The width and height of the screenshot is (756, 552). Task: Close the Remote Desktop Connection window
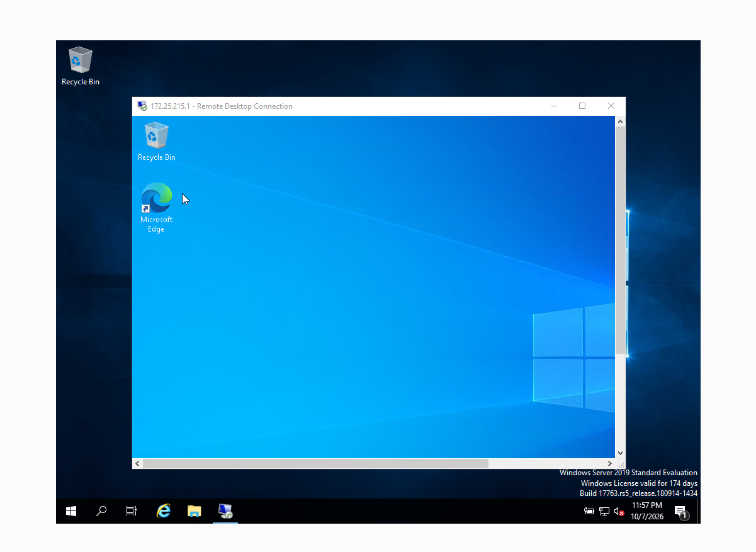point(611,106)
